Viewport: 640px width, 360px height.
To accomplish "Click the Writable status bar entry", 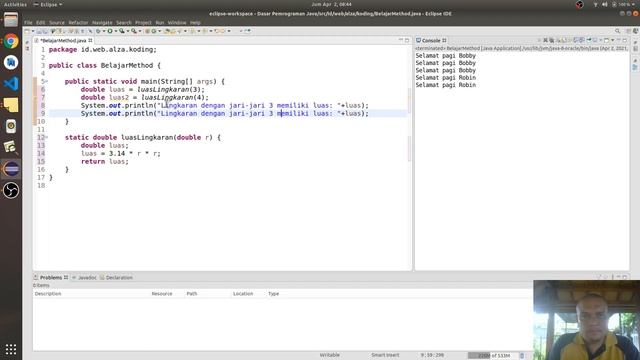I will tap(330, 355).
